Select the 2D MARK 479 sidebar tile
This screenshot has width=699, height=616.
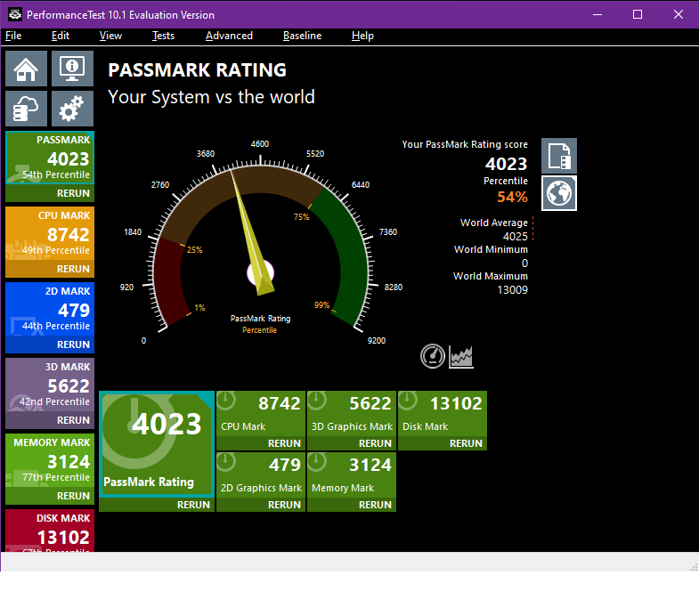pos(50,309)
